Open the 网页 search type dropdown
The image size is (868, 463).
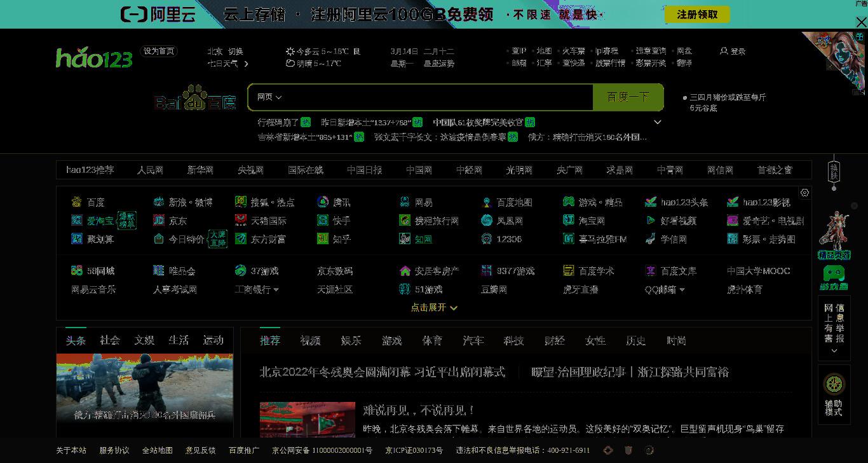coord(269,97)
